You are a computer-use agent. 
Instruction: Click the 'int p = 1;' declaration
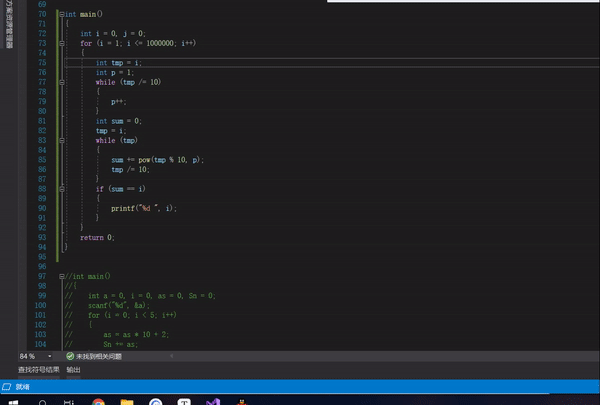pyautogui.click(x=115, y=73)
